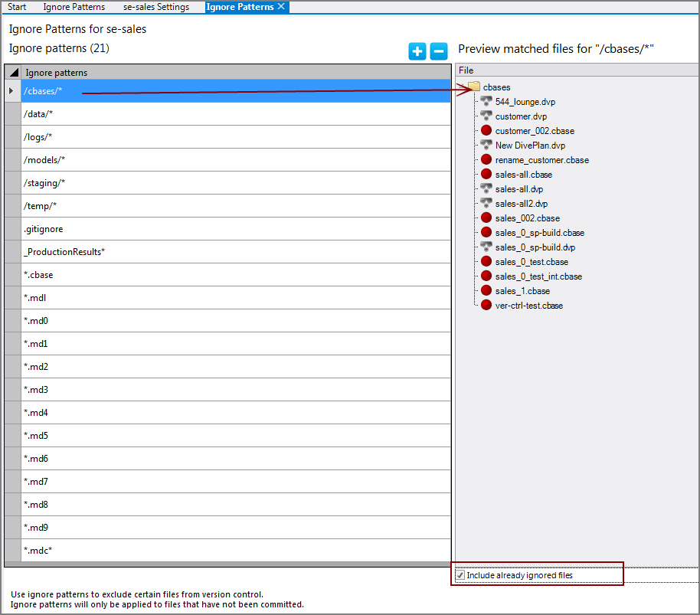Click the DivePlan file icon beside 544_lounge.dvp
The width and height of the screenshot is (700, 615).
tap(486, 101)
